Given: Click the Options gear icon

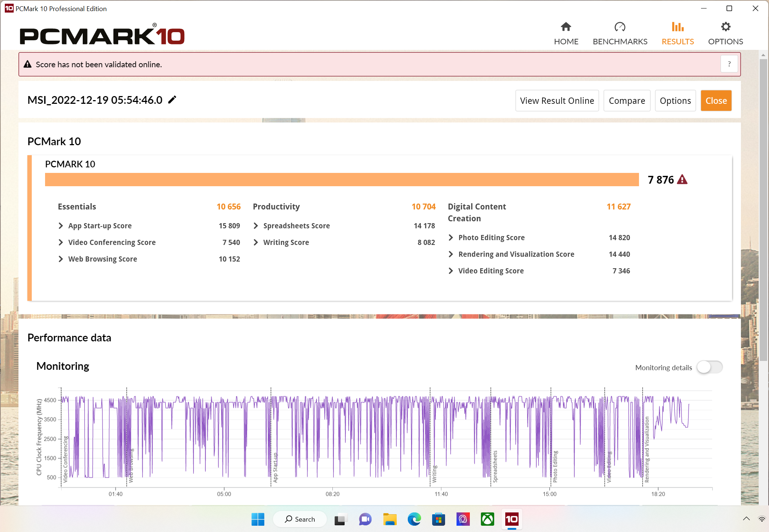Looking at the screenshot, I should (725, 27).
